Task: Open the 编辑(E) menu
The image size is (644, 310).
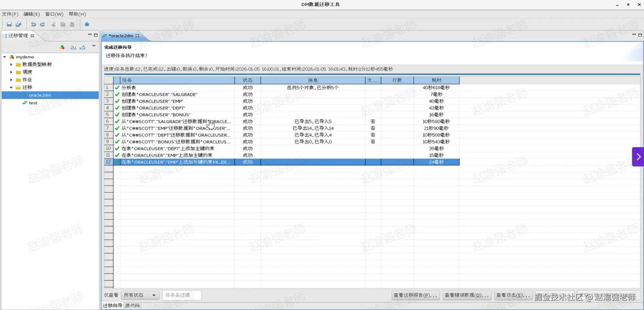Action: coord(32,14)
